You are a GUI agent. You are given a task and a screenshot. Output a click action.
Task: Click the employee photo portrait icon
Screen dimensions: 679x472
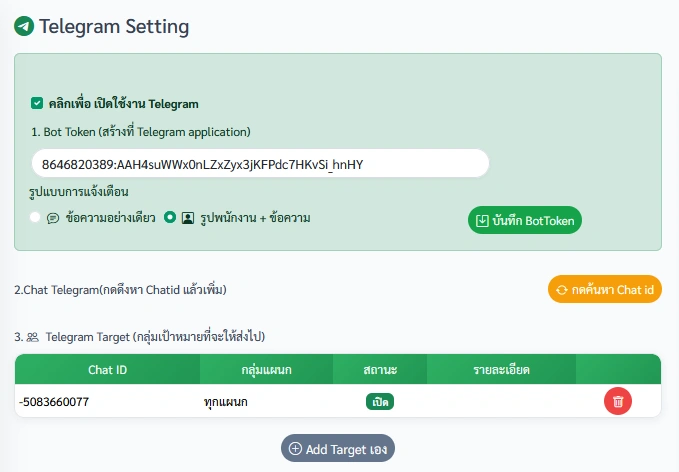(x=188, y=218)
